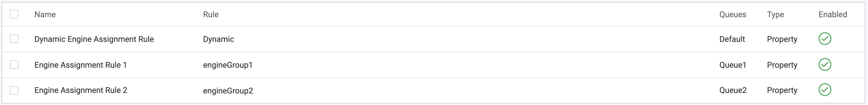Viewport: 868px width, 105px height.
Task: Click the engineGroup1 rule cell
Action: coord(228,65)
